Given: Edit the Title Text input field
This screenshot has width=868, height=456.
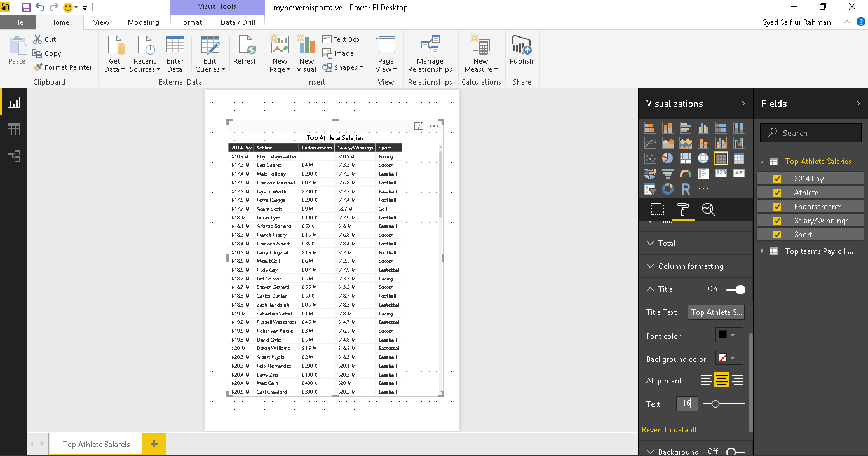Looking at the screenshot, I should pos(716,312).
